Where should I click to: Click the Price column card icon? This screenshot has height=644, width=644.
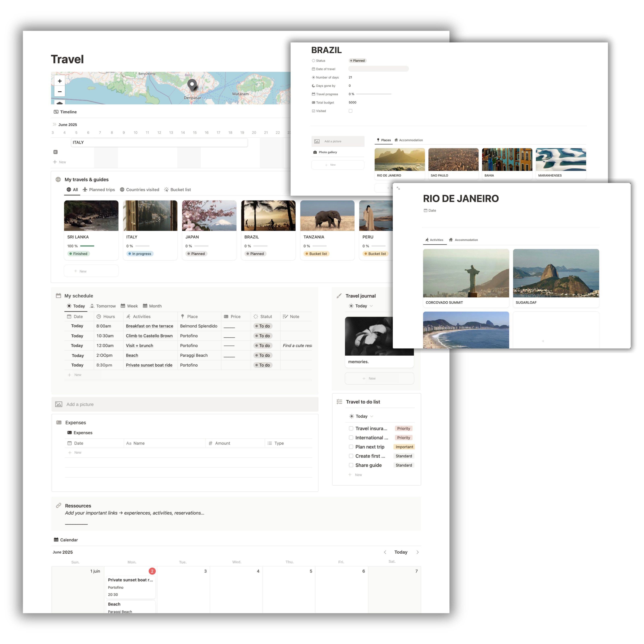click(x=226, y=317)
